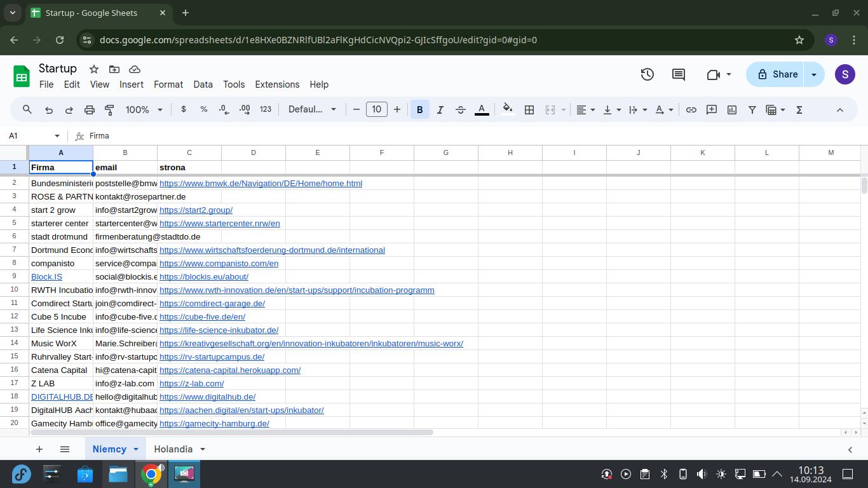Viewport: 868px width, 488px height.
Task: Open the zoom 100% dropdown
Action: click(x=144, y=109)
